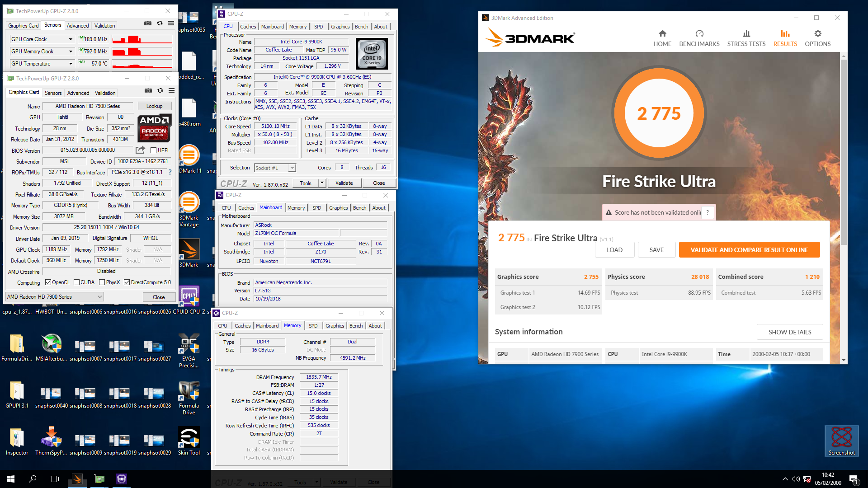
Task: Toggle CUDA checkbox
Action: (x=77, y=282)
